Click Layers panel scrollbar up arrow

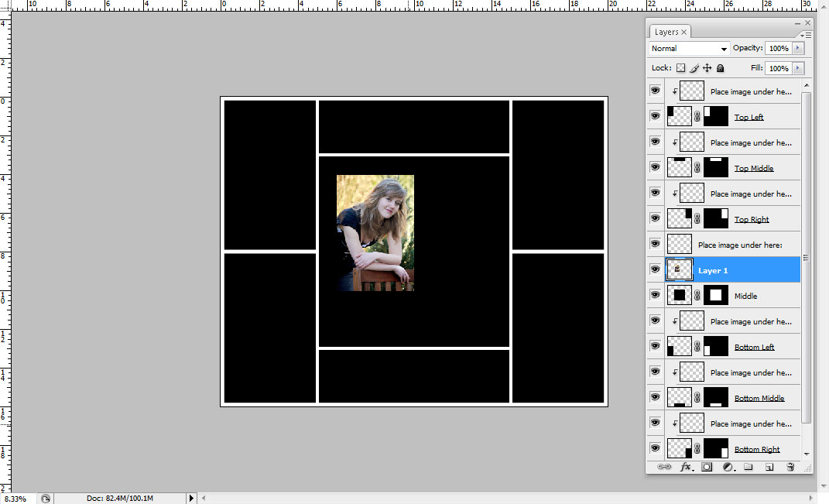coord(807,85)
